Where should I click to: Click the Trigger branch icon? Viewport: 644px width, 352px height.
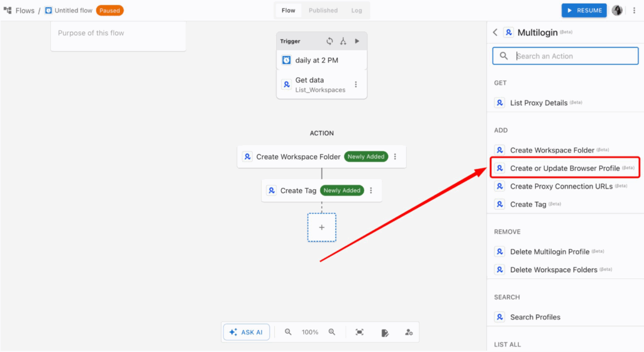point(343,41)
